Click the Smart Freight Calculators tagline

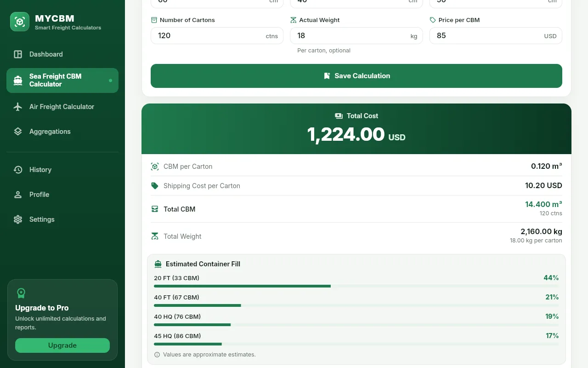[x=68, y=28]
